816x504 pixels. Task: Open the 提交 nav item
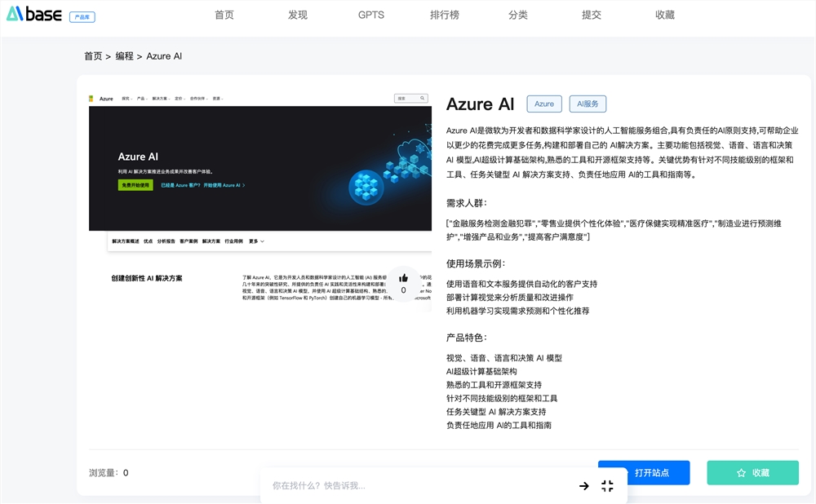(591, 15)
